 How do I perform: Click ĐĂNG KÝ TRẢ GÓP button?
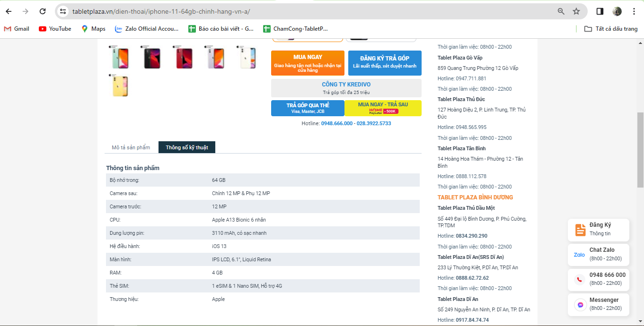385,63
